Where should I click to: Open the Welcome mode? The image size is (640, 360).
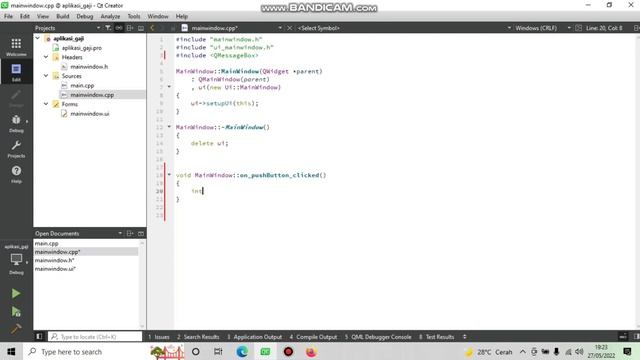(x=16, y=47)
